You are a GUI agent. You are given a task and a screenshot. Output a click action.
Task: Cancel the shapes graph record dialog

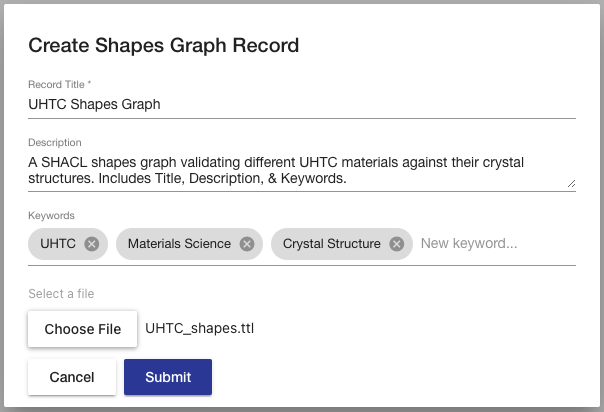click(71, 377)
